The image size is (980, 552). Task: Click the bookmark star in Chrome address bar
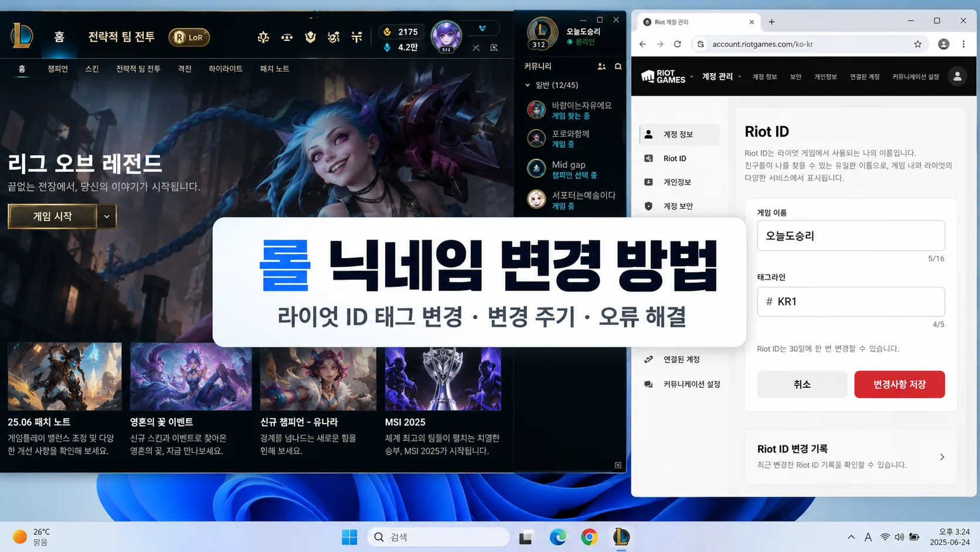[918, 44]
